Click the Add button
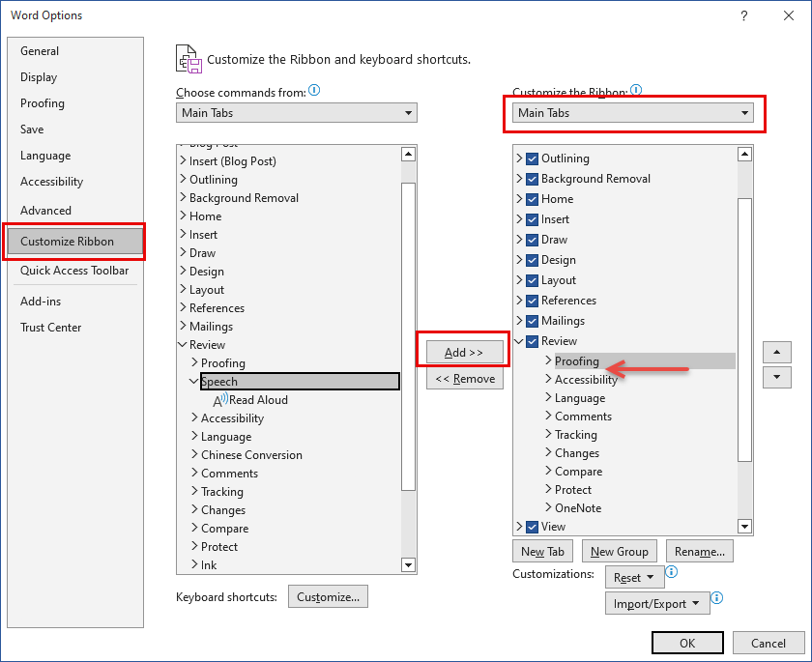This screenshot has width=812, height=662. pyautogui.click(x=464, y=351)
